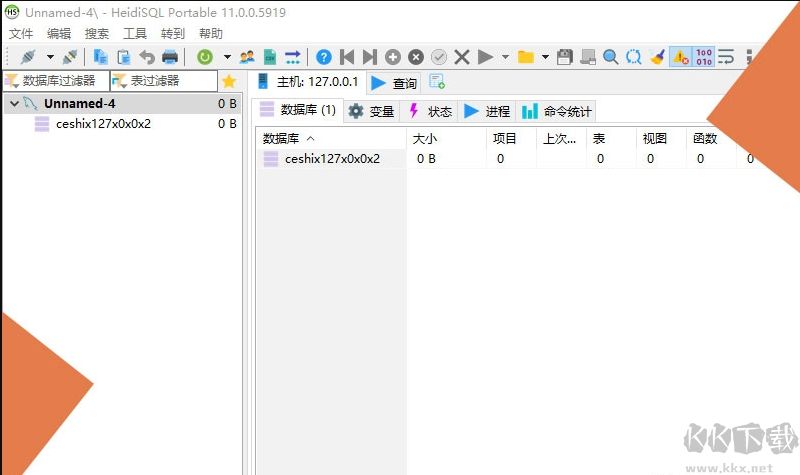Click the print icon
Image resolution: width=800 pixels, height=475 pixels.
pos(170,57)
